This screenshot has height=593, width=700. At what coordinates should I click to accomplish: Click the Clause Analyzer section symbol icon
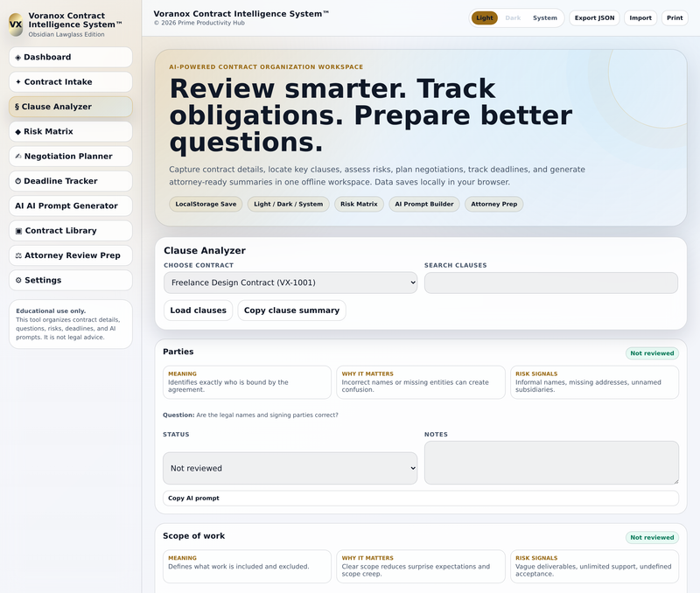coord(17,107)
